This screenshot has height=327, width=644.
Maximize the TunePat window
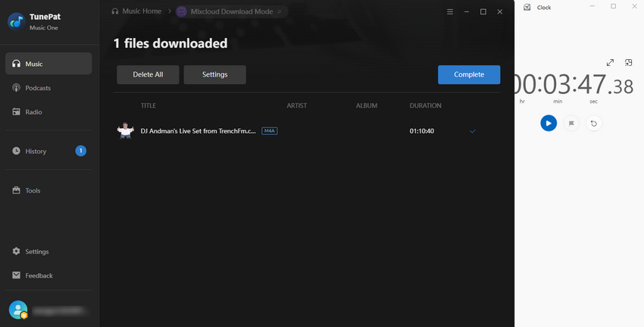[483, 11]
